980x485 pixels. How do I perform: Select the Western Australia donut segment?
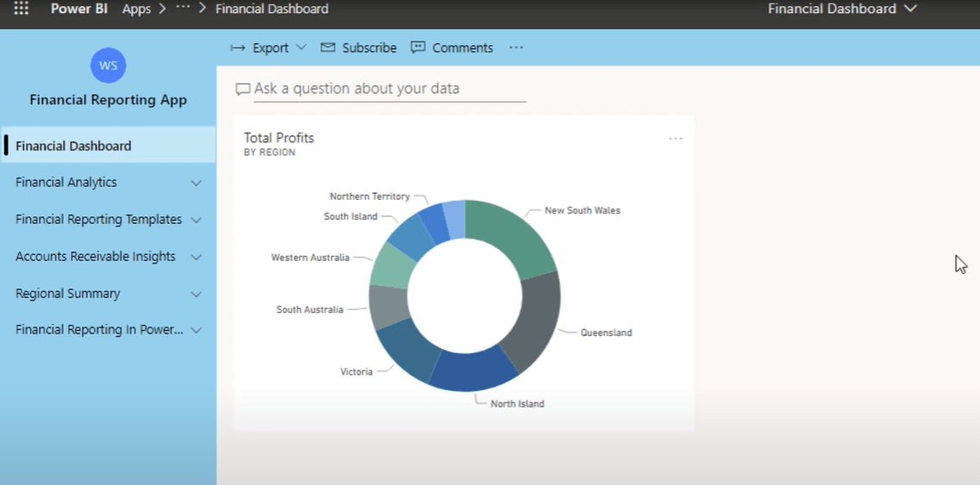(392, 266)
